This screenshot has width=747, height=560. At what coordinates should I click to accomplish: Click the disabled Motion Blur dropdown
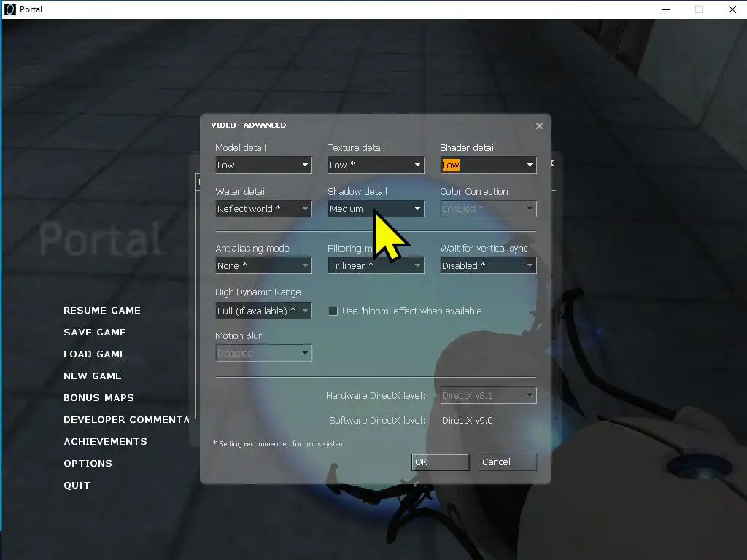pyautogui.click(x=263, y=353)
